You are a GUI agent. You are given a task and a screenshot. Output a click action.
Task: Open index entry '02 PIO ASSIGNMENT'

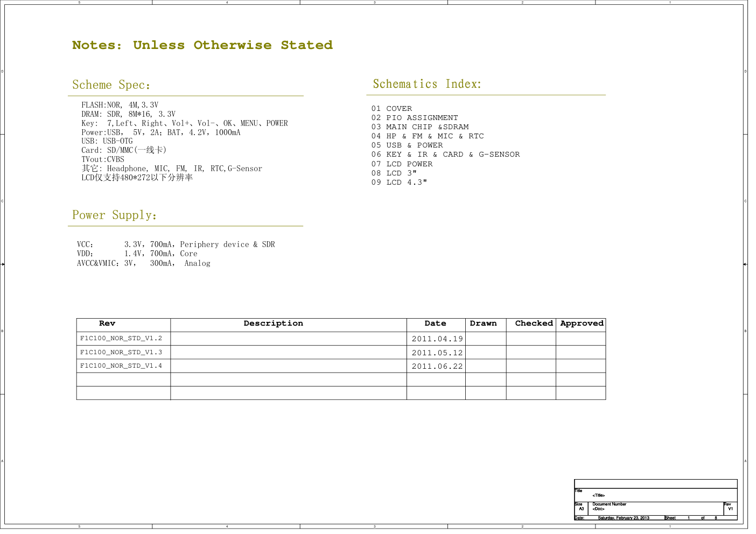point(414,118)
